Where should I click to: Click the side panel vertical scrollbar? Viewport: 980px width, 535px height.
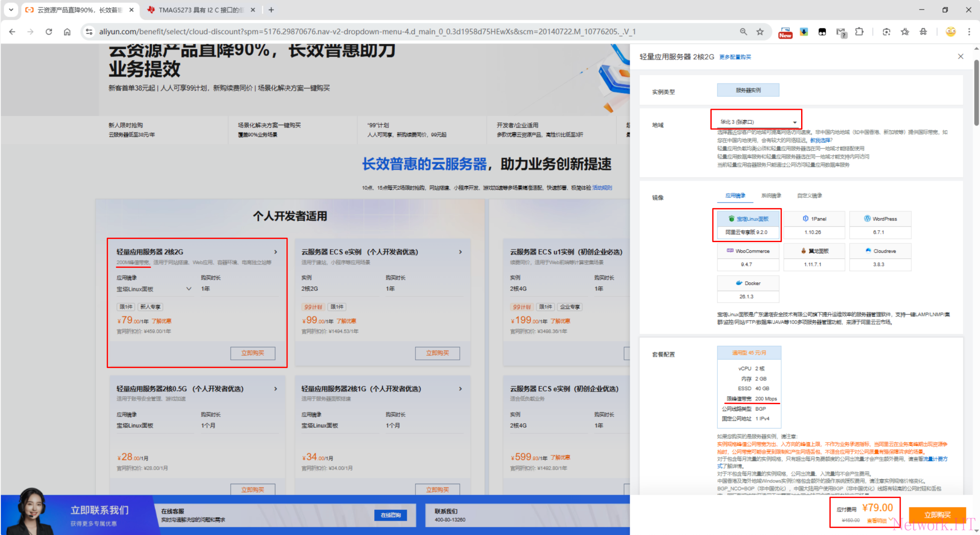(x=976, y=93)
